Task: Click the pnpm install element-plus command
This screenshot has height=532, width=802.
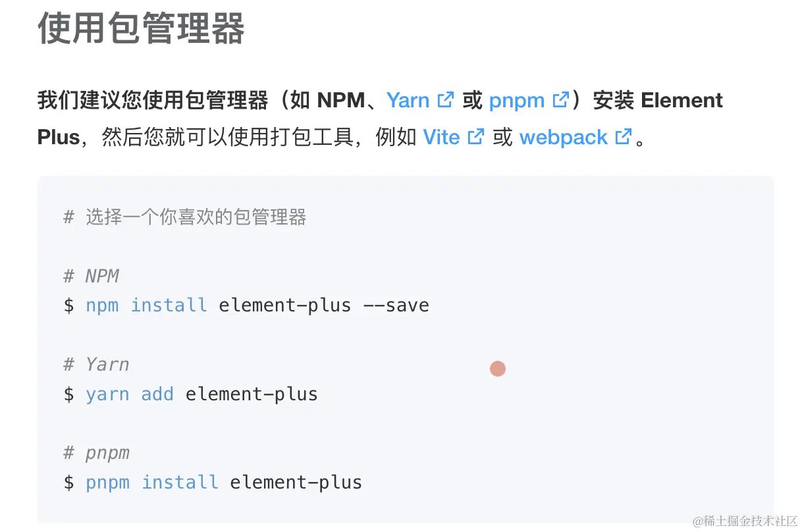Action: click(x=213, y=483)
